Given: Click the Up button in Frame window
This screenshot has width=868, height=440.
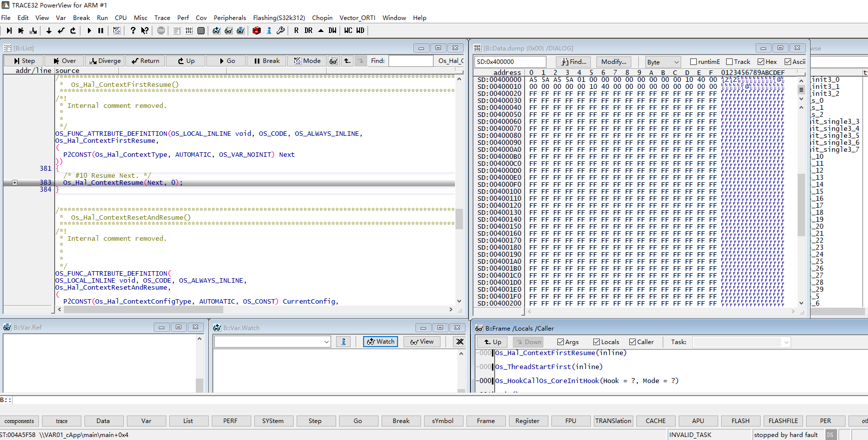Looking at the screenshot, I should (x=492, y=342).
